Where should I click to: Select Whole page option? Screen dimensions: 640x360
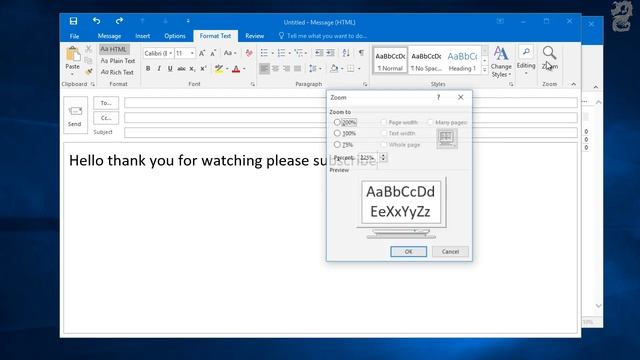(x=384, y=144)
